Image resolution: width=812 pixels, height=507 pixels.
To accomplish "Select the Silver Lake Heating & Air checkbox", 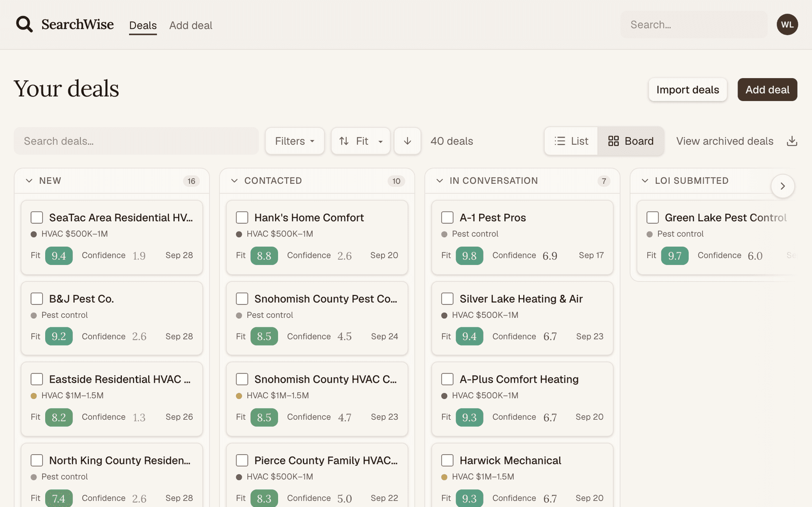I will 447,298.
